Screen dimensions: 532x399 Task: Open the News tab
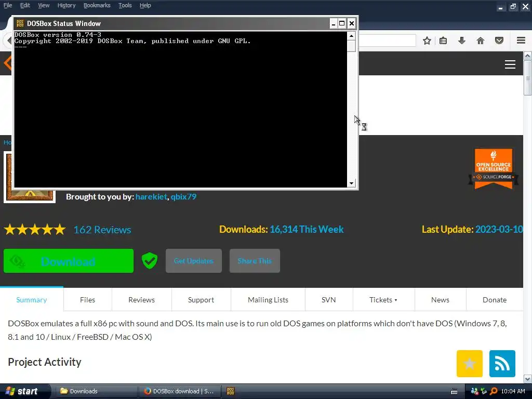pos(440,300)
